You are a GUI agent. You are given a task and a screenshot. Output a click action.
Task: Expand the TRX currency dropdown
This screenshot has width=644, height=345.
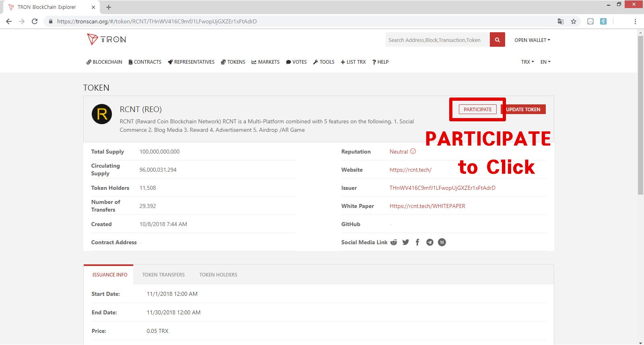[x=527, y=62]
